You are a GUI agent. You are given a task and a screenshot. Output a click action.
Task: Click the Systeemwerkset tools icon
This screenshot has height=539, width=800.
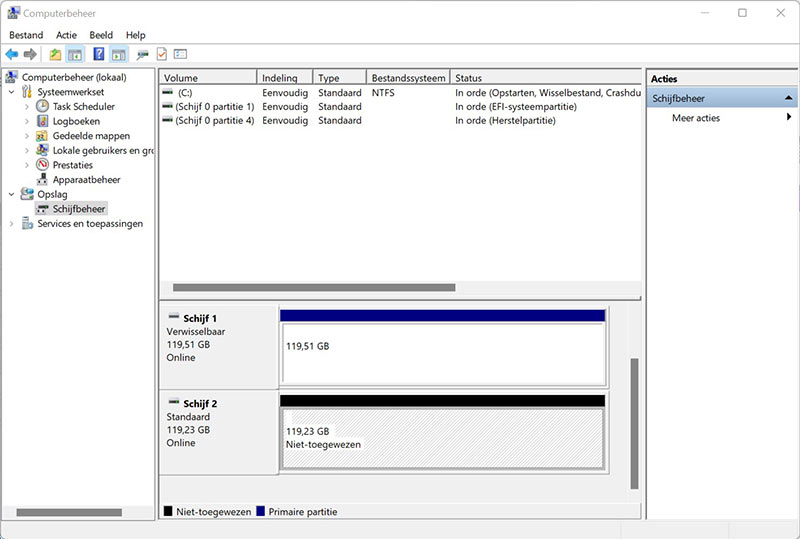(x=27, y=92)
